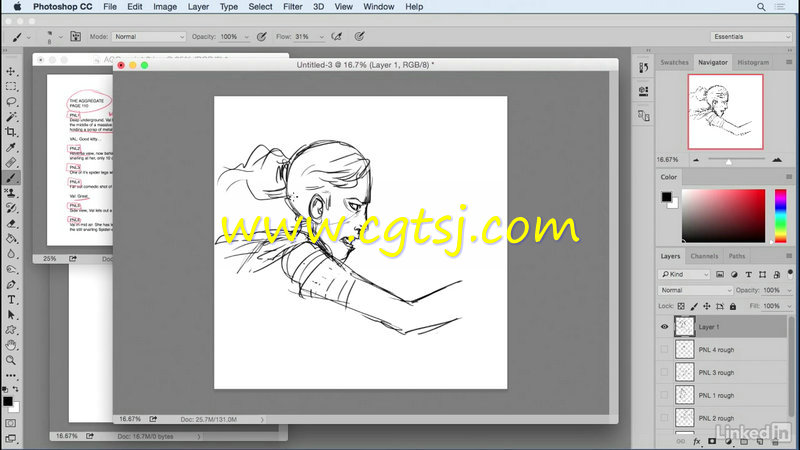
Task: Open the brush Mode dropdown
Action: click(148, 37)
